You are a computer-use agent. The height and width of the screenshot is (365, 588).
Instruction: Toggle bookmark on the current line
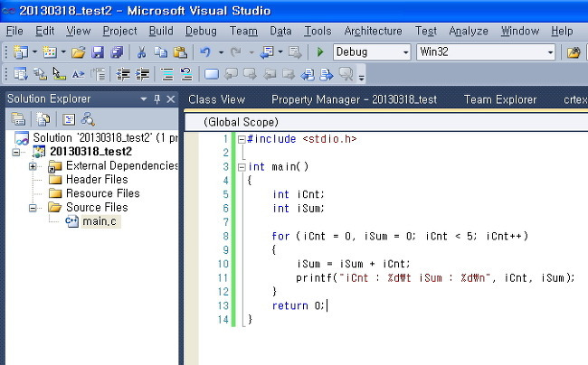tap(212, 74)
